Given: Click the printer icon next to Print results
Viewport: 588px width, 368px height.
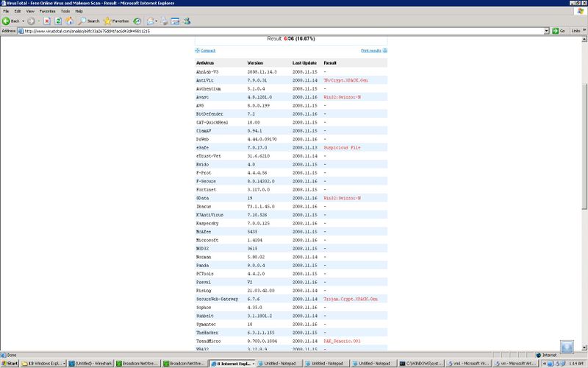Looking at the screenshot, I should coord(384,51).
